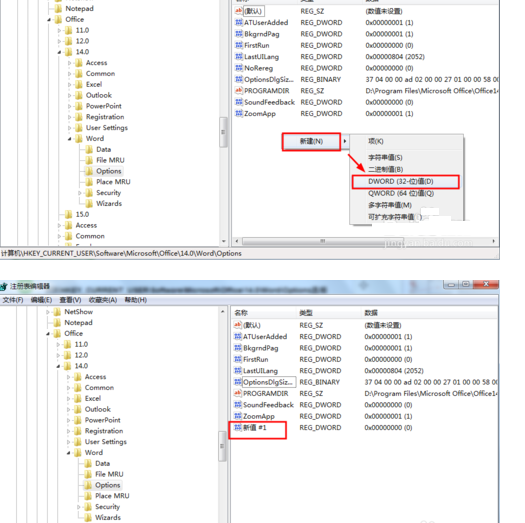Select the Security folder icon in lower tree
The image size is (525, 523).
click(x=88, y=507)
